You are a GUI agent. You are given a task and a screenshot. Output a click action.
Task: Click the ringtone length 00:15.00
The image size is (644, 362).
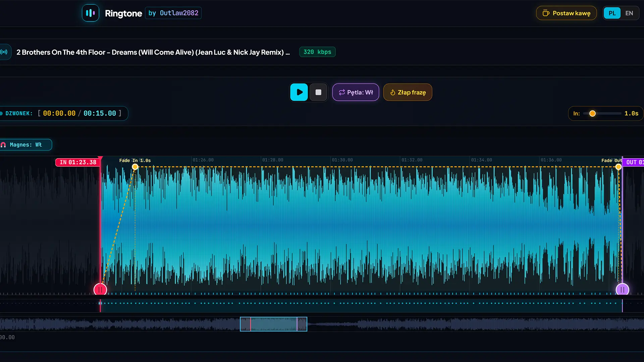coord(100,114)
